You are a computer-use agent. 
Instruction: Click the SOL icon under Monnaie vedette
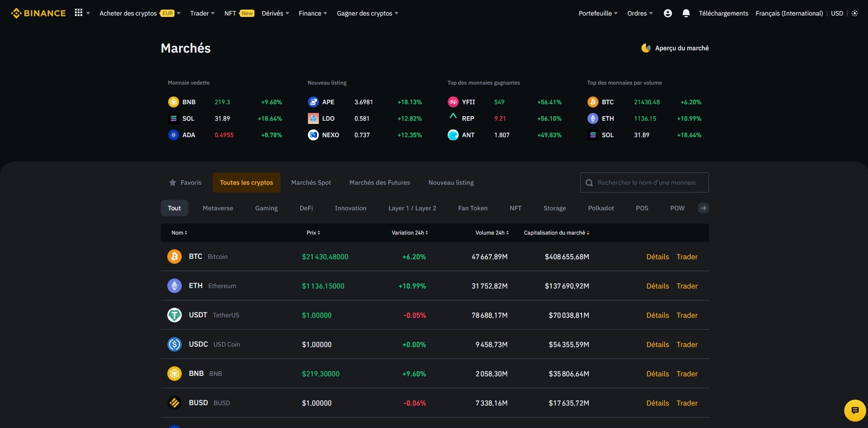pyautogui.click(x=174, y=118)
